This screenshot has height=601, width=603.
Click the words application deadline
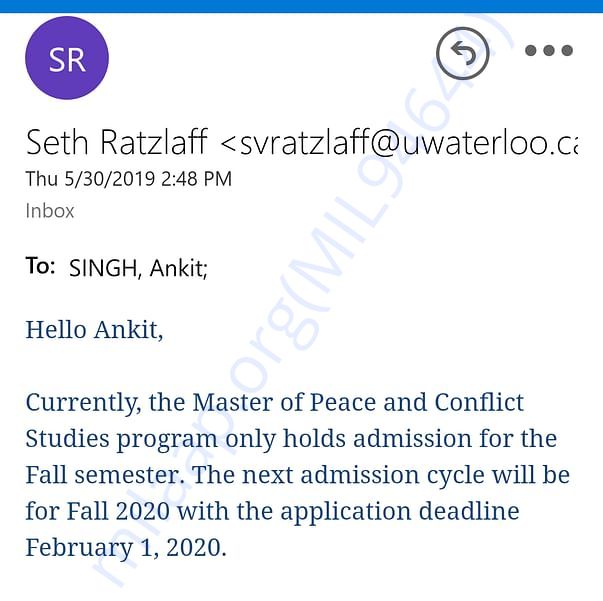pos(400,512)
